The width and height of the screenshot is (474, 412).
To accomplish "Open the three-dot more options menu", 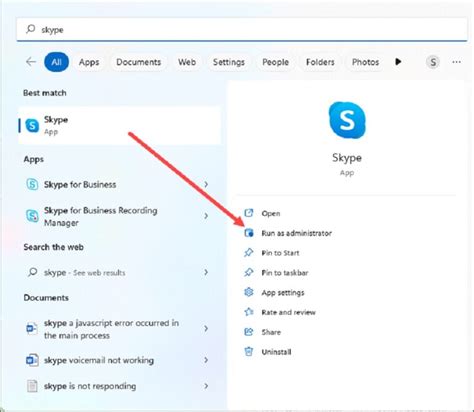I will (456, 62).
